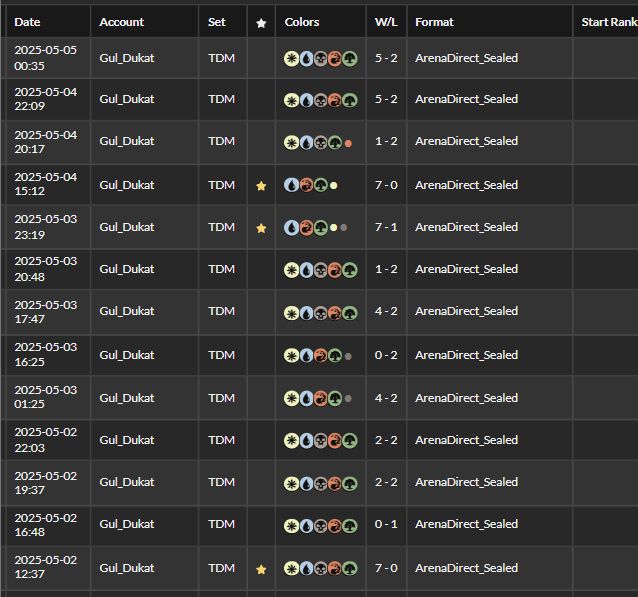Viewport: 638px width, 597px height.
Task: Click the W/L column header
Action: click(x=386, y=22)
